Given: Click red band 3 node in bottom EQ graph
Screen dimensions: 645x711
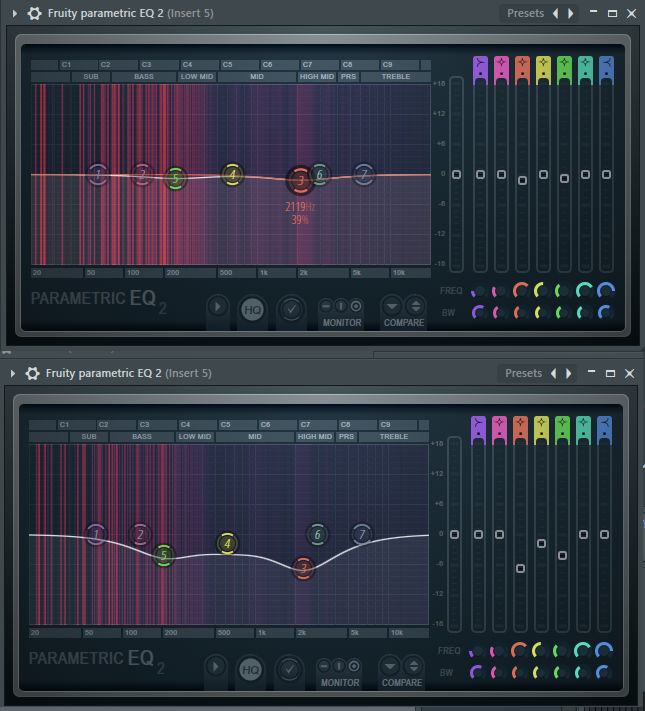Looking at the screenshot, I should coord(303,568).
